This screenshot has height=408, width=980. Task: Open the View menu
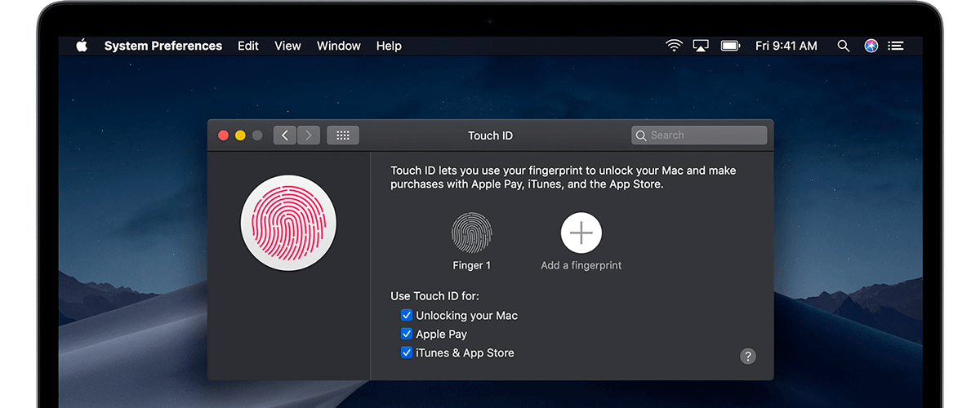click(x=287, y=46)
